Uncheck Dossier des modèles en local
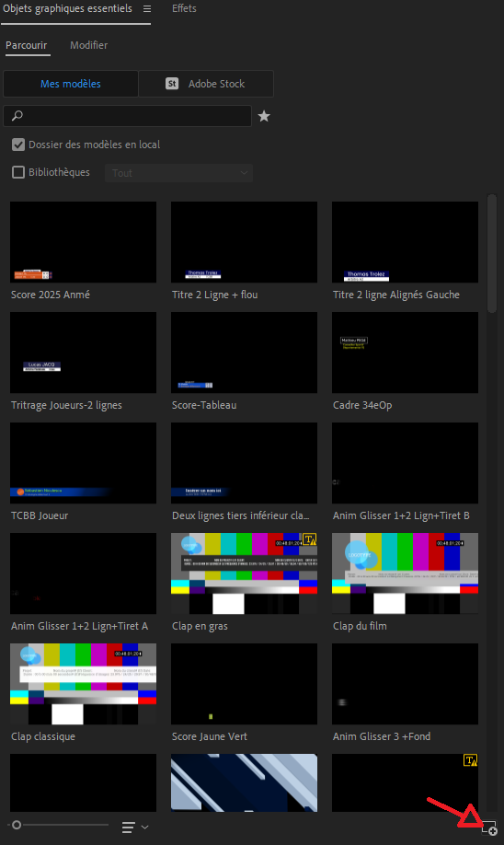The height and width of the screenshot is (845, 504). coord(18,145)
